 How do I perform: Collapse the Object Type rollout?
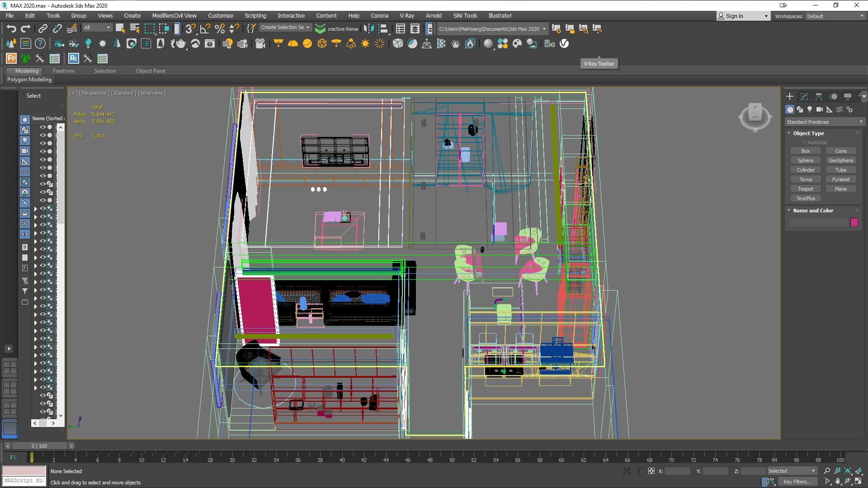tap(808, 133)
